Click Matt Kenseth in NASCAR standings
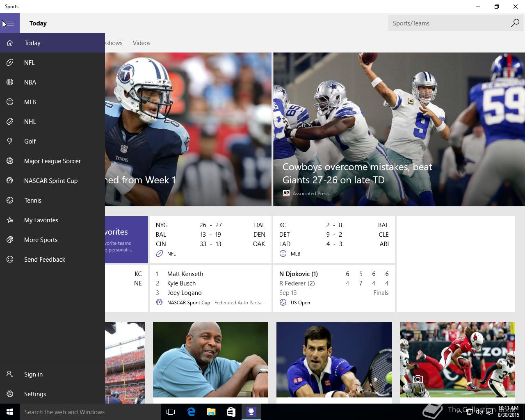This screenshot has width=525, height=420. pyautogui.click(x=185, y=274)
